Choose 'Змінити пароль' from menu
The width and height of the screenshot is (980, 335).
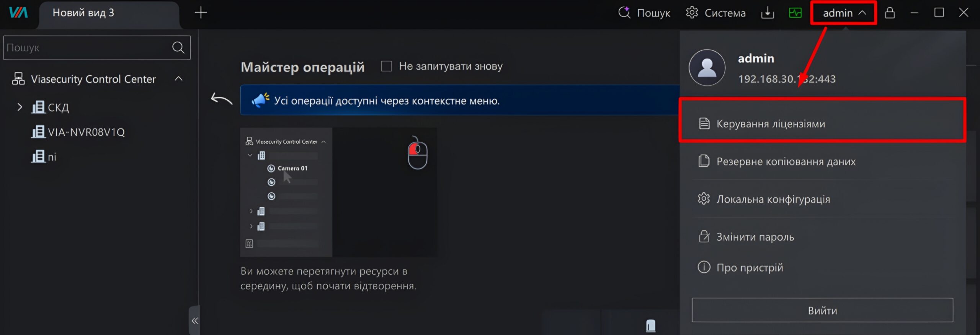(x=822, y=237)
